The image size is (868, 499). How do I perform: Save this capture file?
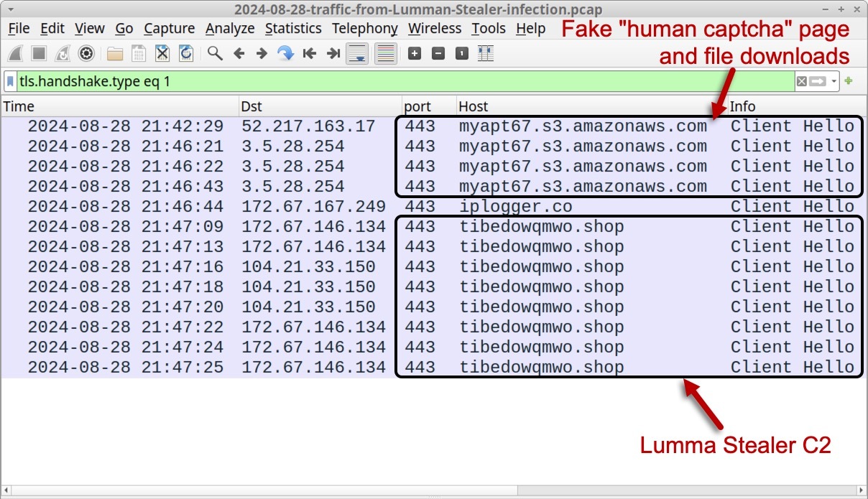tap(139, 53)
